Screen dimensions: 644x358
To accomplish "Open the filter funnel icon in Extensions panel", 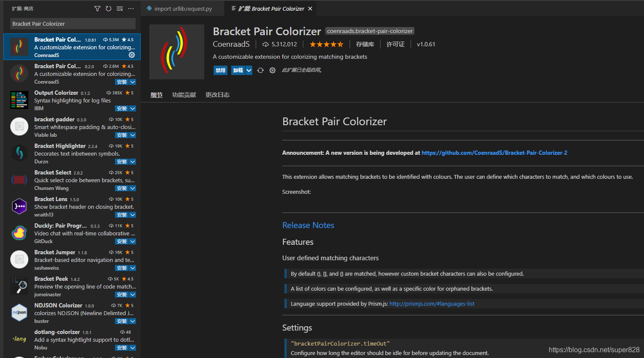I will click(x=97, y=8).
